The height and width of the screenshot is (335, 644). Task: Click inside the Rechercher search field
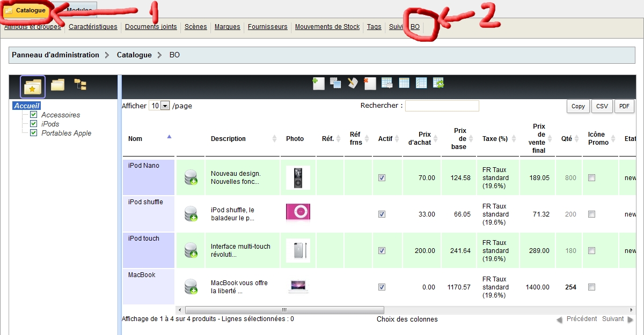[x=442, y=106]
